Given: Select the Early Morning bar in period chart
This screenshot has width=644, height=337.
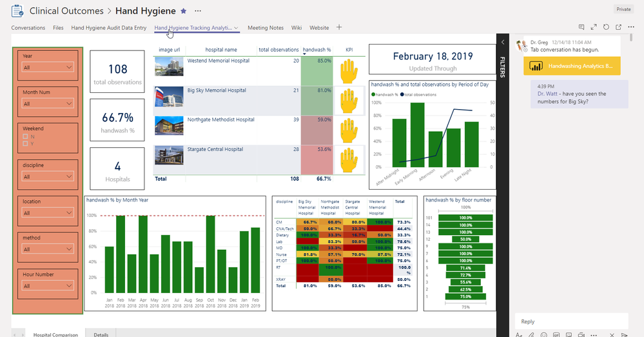Looking at the screenshot, I should [417, 134].
